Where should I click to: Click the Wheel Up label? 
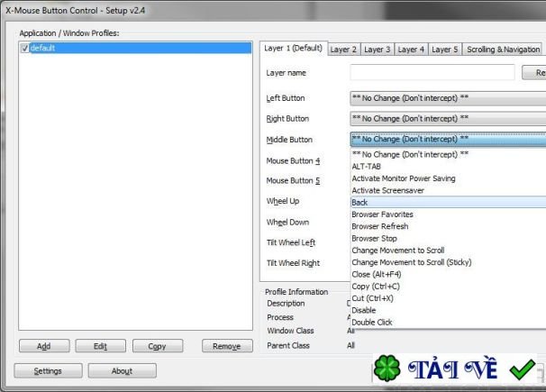(282, 201)
